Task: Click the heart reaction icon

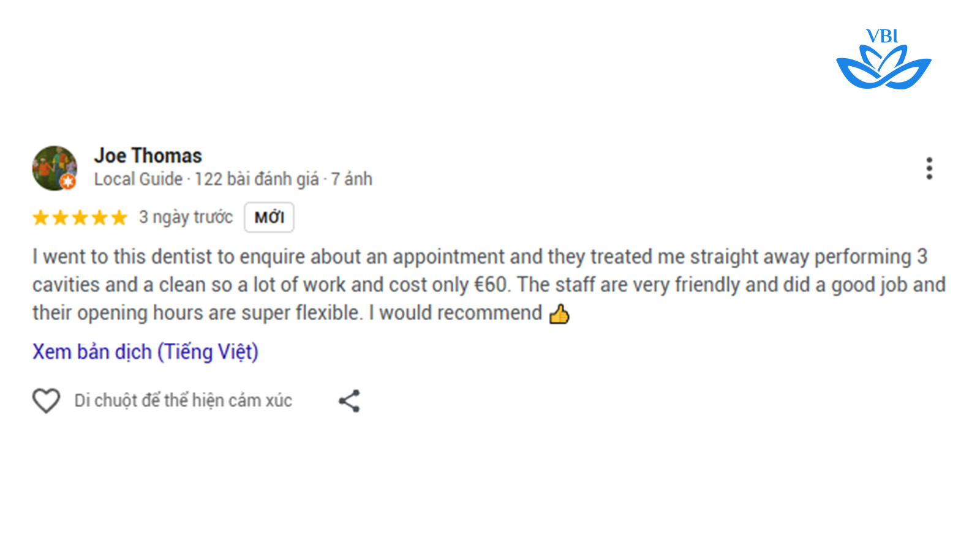Action: [46, 401]
